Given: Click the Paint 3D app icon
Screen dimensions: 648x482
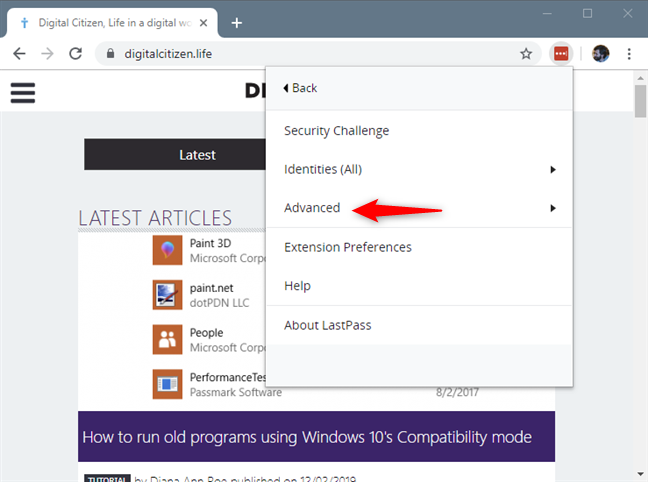Looking at the screenshot, I should 167,250.
